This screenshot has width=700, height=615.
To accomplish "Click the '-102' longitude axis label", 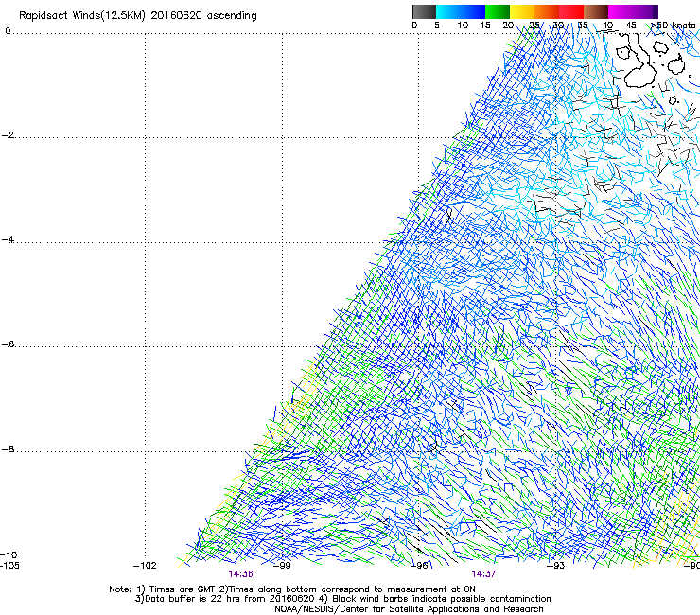I will [x=145, y=566].
